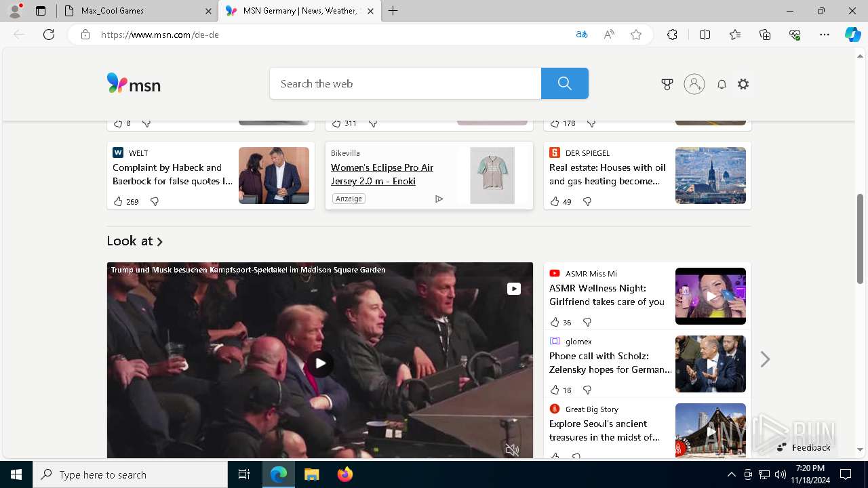Open Windows notification center

[x=846, y=474]
